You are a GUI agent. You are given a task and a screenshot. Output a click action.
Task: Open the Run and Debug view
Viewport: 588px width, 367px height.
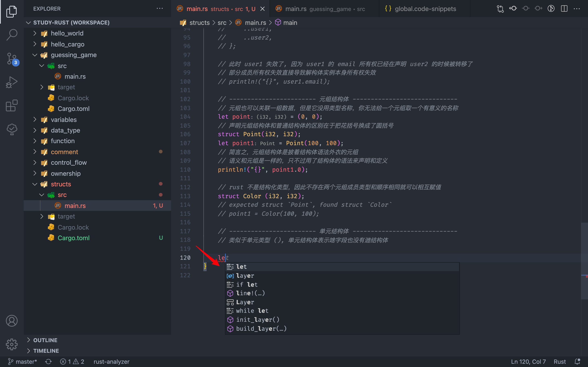(12, 82)
